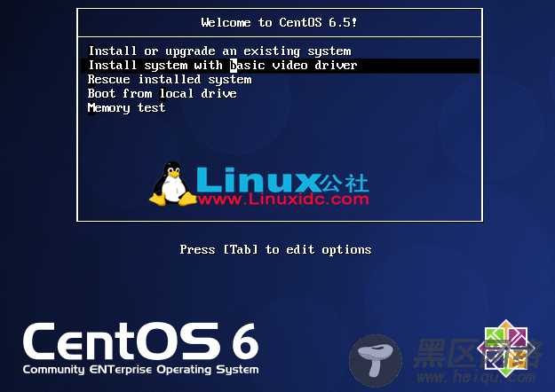
Task: Click 'Community ENTerprise Operating System' tagline
Action: 141,370
